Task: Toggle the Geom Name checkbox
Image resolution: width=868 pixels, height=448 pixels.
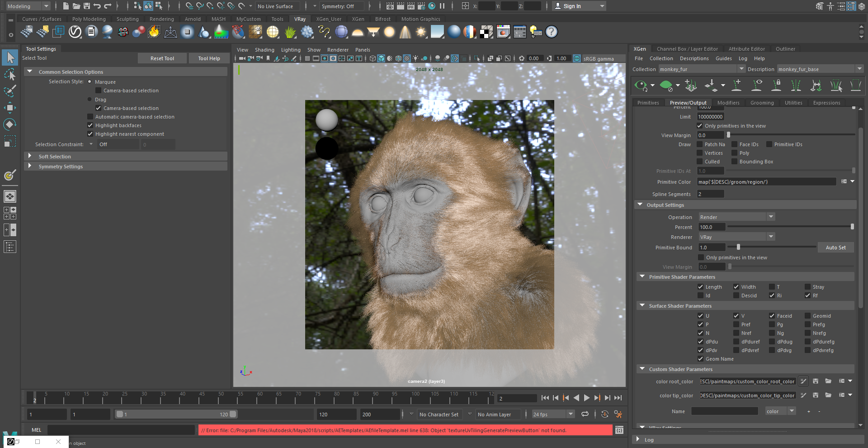Action: 700,359
